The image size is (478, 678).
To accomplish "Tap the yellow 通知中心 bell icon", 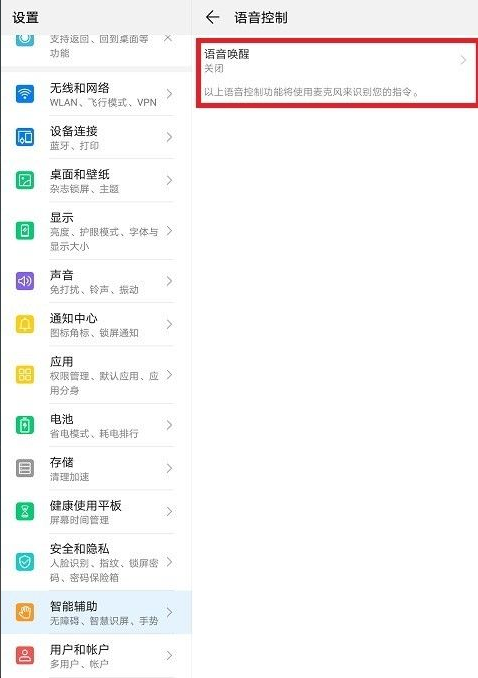I will pos(25,324).
